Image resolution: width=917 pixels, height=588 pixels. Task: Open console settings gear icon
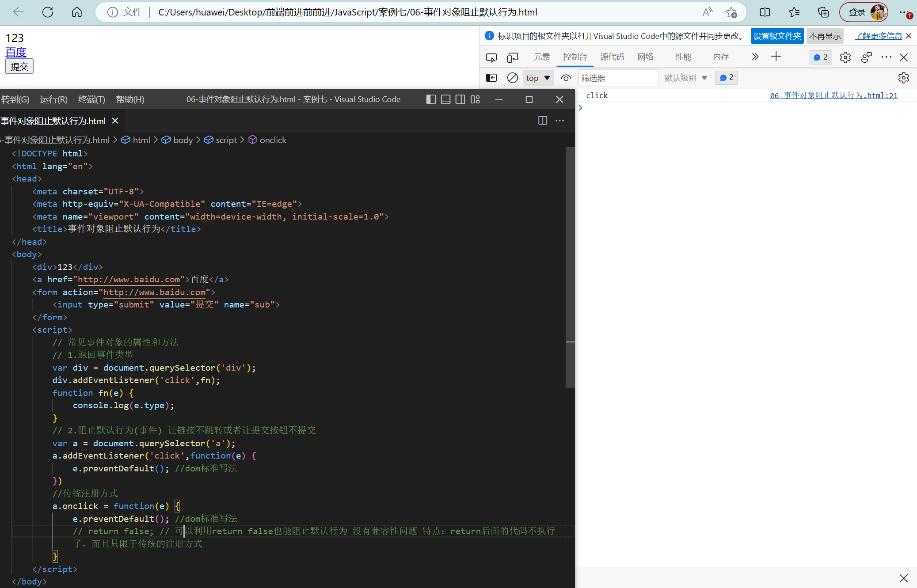(x=904, y=78)
